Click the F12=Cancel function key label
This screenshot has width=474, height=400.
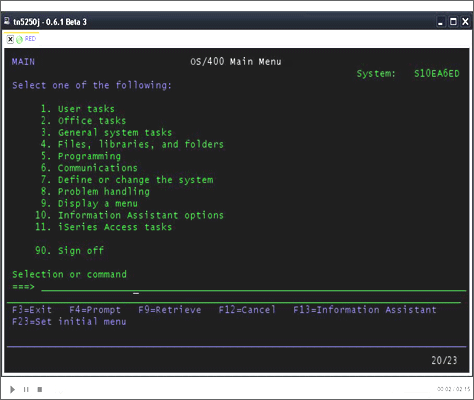(247, 310)
